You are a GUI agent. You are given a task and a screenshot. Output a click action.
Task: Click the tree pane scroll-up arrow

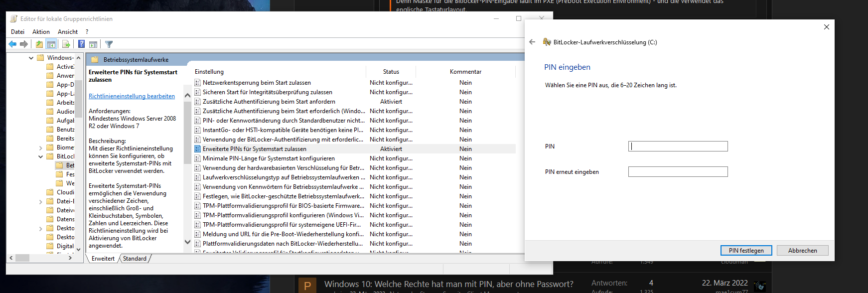tap(78, 58)
